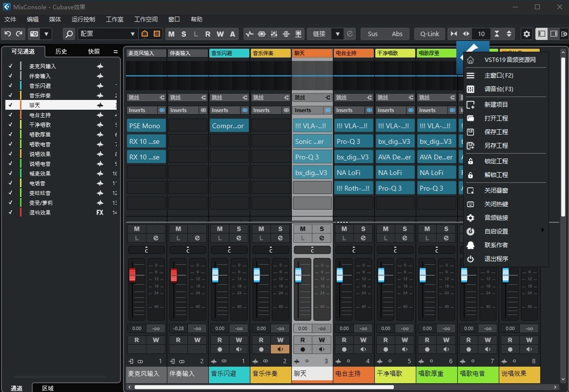This screenshot has width=569, height=392.
Task: Click the undo arrow icon
Action: coord(8,34)
